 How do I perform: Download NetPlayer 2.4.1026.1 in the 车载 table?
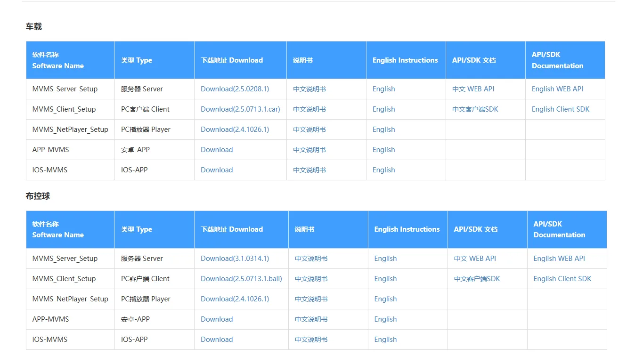click(235, 129)
